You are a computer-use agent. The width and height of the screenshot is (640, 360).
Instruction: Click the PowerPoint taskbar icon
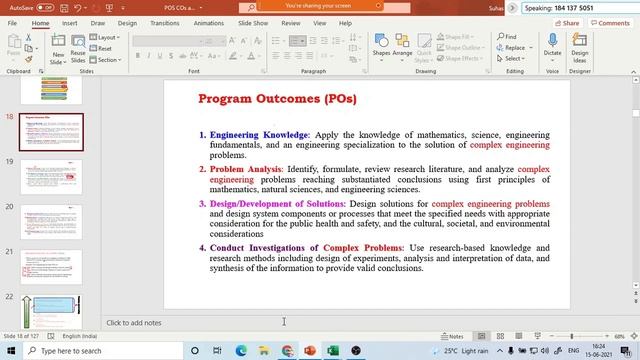[x=310, y=351]
